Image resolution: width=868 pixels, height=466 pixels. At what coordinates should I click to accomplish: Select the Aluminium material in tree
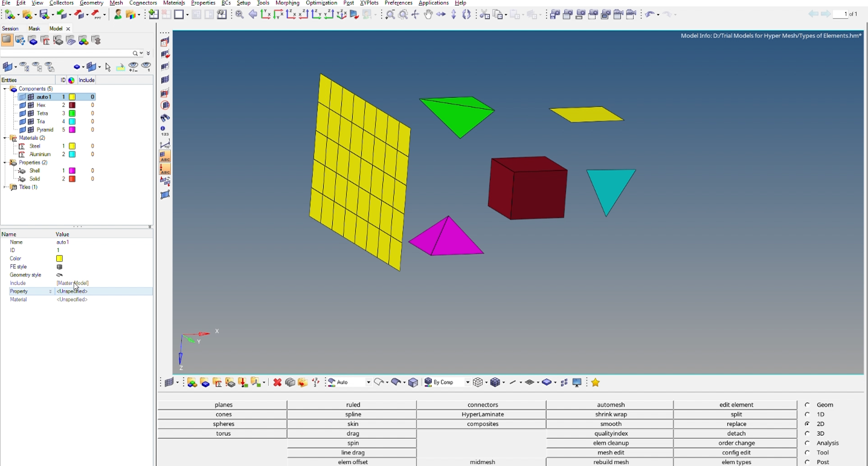pyautogui.click(x=40, y=154)
